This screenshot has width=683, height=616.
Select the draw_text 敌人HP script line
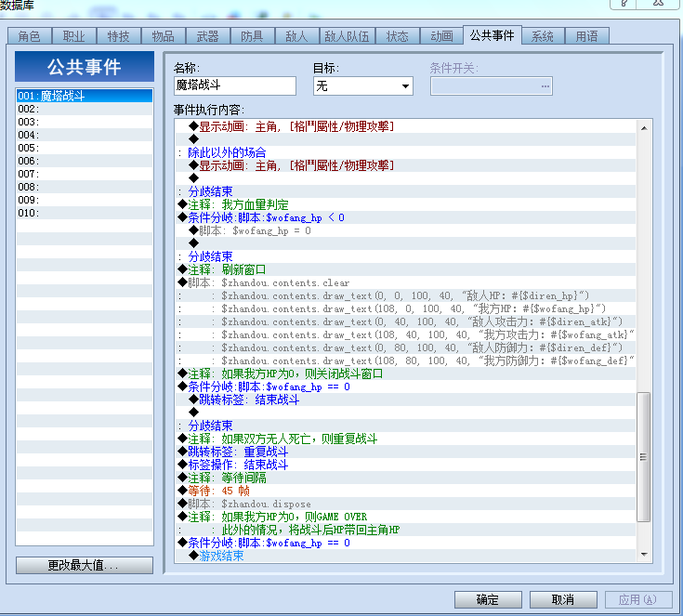[405, 295]
